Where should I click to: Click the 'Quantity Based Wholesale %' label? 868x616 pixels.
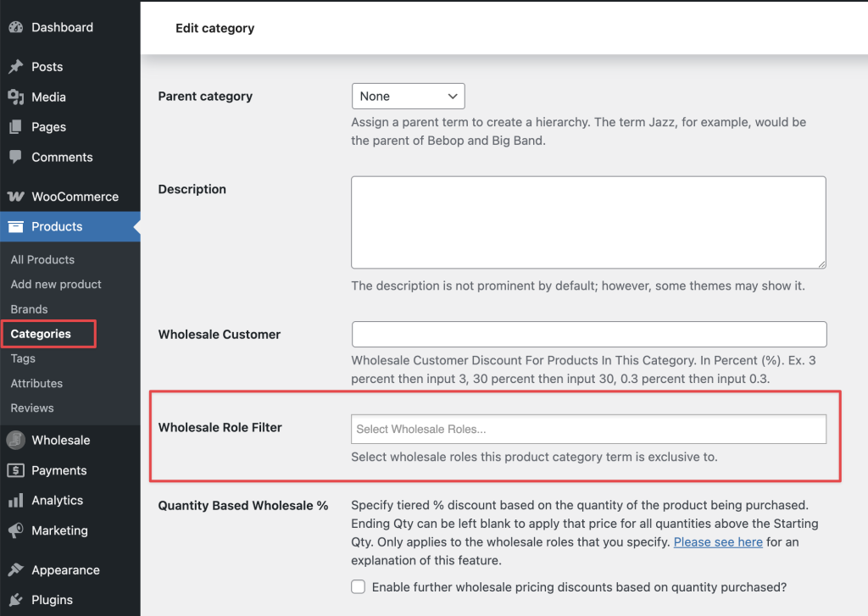(x=243, y=505)
